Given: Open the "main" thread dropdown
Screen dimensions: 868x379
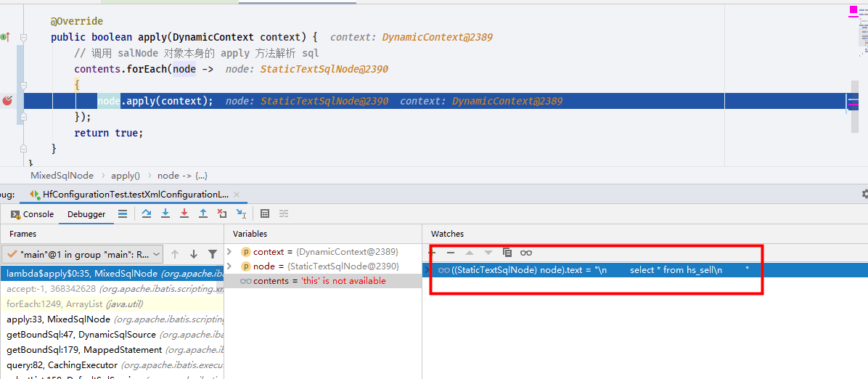Looking at the screenshot, I should (x=83, y=254).
